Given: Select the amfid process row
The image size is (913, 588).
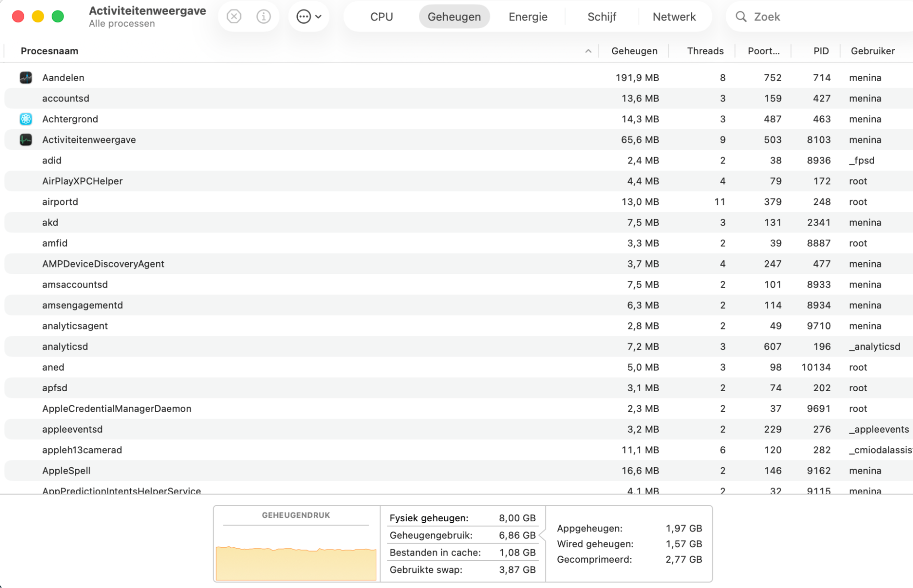Looking at the screenshot, I should click(x=459, y=243).
